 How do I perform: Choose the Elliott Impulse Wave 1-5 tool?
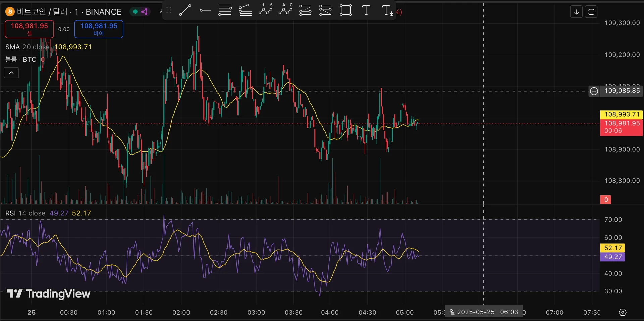point(265,10)
